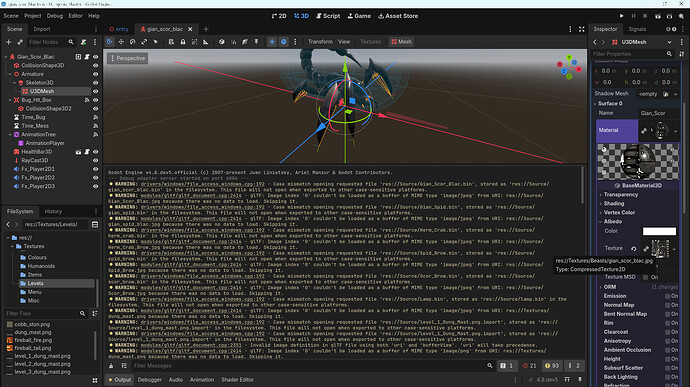
Task: Activate Rotate Mode tool
Action: tap(132, 42)
